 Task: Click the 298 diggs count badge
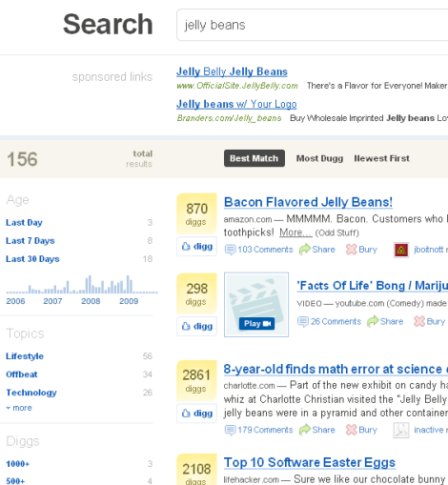tap(196, 293)
